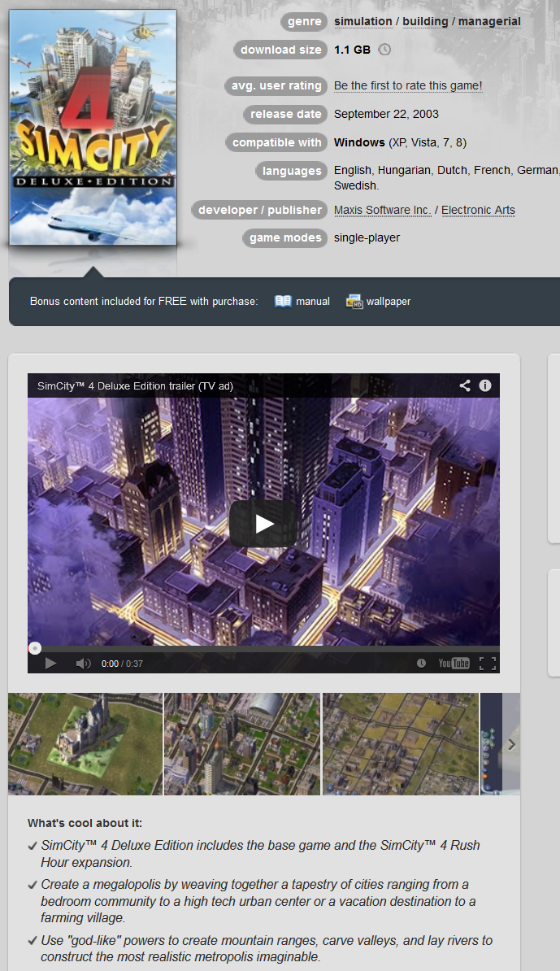Open the church building screenshot thumbnail

point(85,744)
